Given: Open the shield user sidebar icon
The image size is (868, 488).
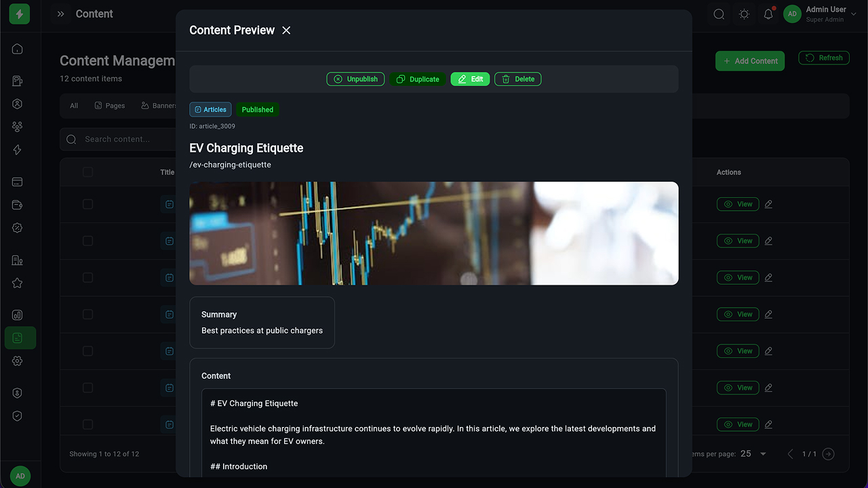Looking at the screenshot, I should [x=18, y=393].
